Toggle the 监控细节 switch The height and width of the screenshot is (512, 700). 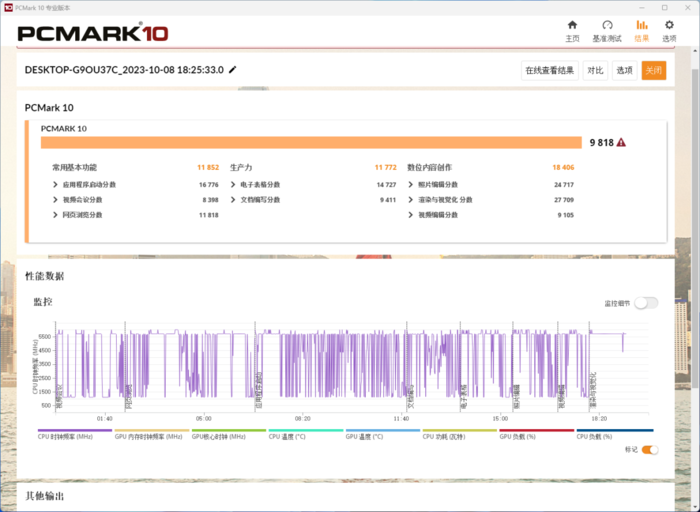pos(646,303)
